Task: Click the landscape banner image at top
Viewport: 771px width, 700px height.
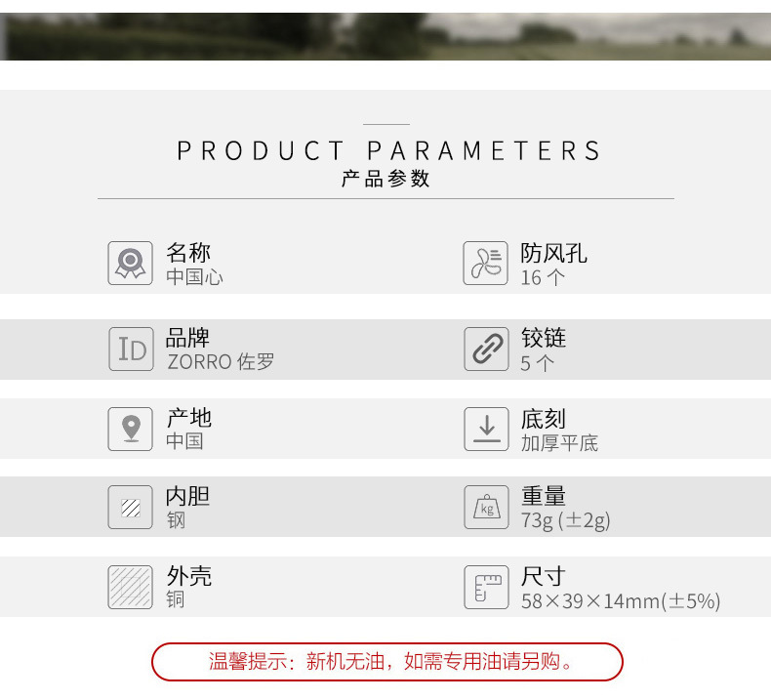Action: [385, 36]
